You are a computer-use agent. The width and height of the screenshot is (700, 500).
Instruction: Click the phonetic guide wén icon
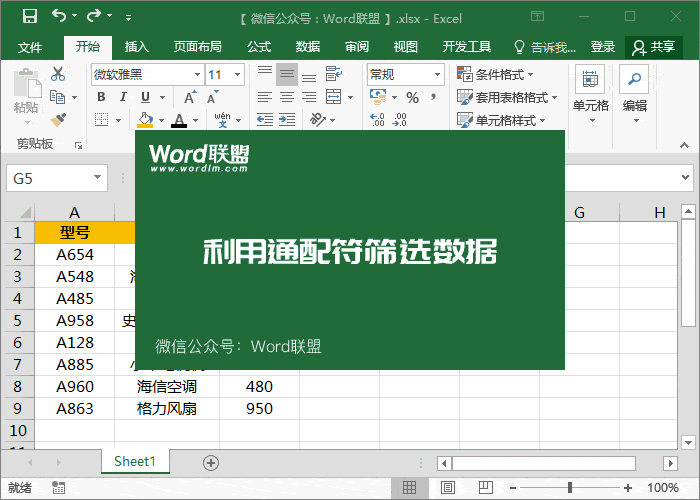pyautogui.click(x=222, y=120)
